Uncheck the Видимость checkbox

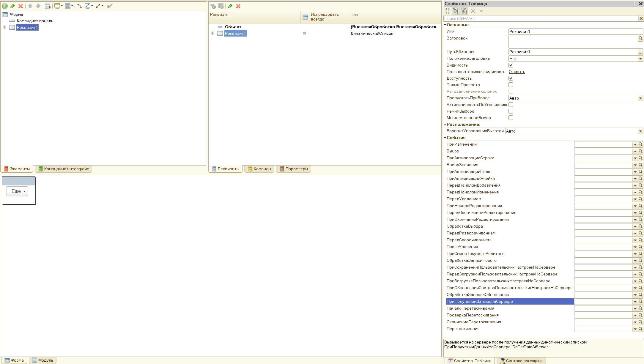(511, 65)
